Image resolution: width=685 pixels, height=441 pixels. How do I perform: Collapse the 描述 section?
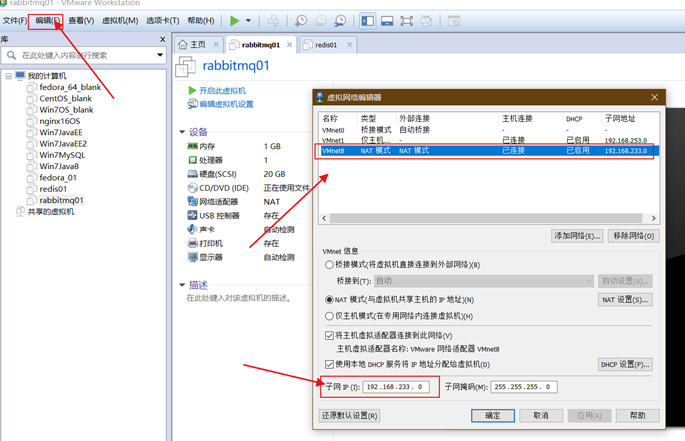pos(182,285)
